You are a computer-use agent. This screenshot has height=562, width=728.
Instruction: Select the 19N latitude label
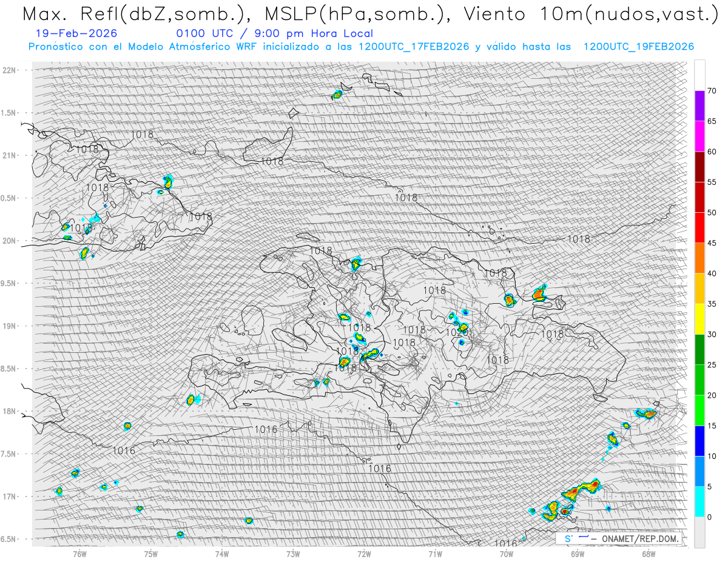point(10,326)
